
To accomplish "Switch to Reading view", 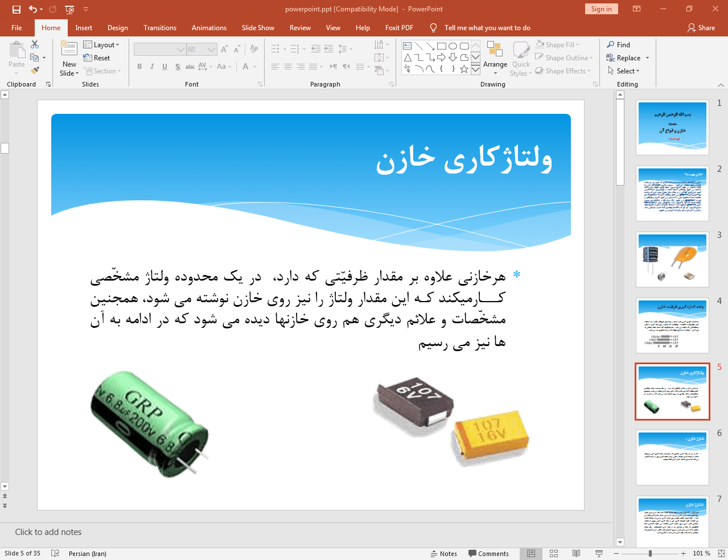I will coord(576,553).
